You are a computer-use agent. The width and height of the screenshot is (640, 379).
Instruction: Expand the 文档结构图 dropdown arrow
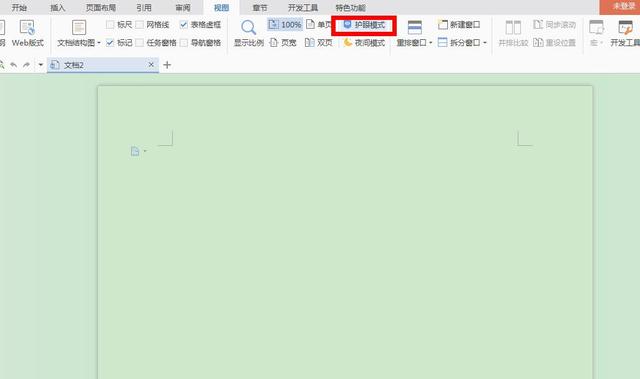(99, 43)
